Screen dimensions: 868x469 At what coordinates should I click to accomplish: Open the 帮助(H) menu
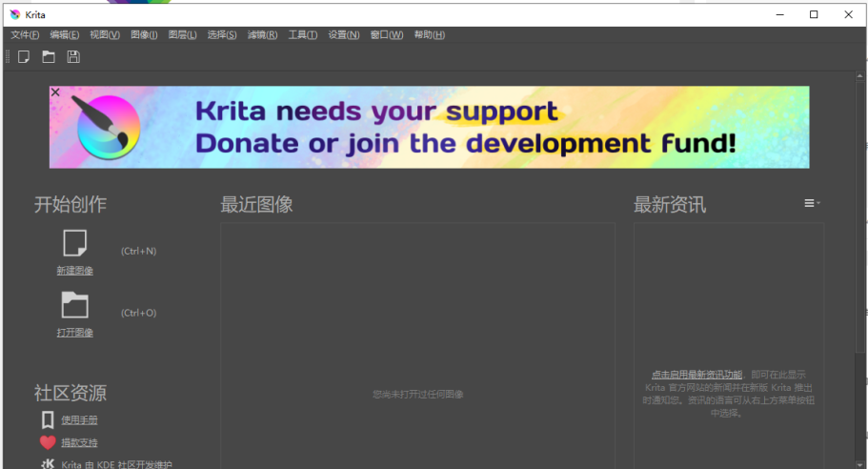[429, 35]
